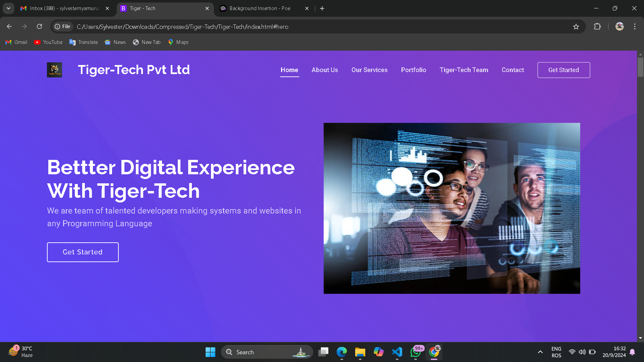644x362 pixels.
Task: Click the Google Maps pin icon in bookmarks
Action: click(171, 42)
